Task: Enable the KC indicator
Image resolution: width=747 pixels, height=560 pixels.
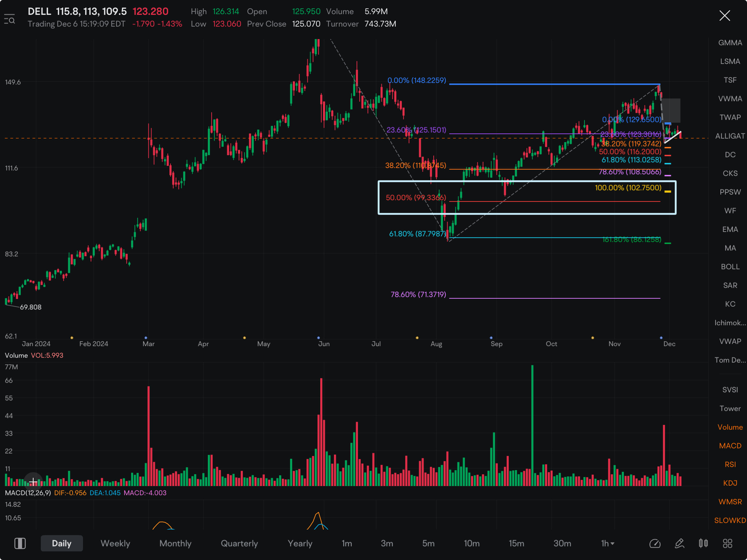Action: [x=730, y=304]
